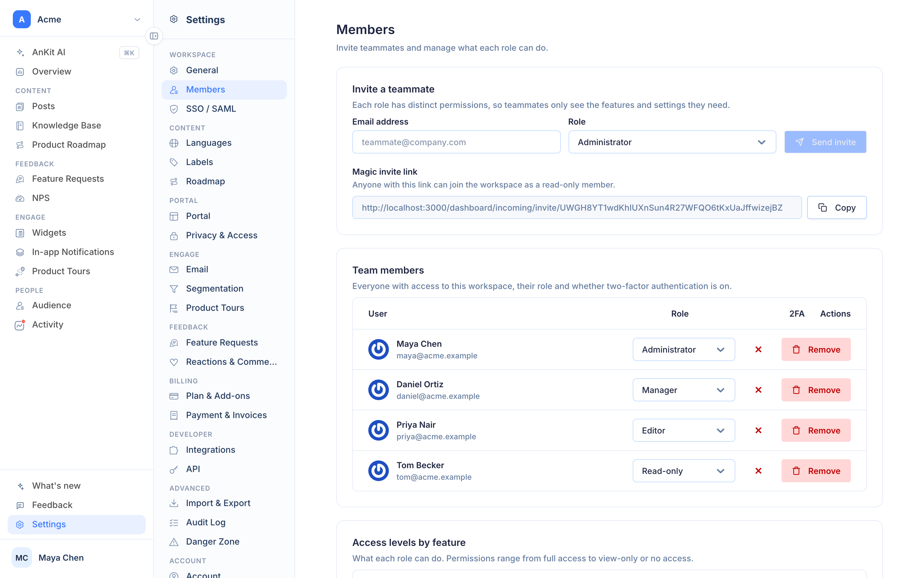Click the Reactions heart icon
The image size is (924, 578).
click(x=174, y=362)
